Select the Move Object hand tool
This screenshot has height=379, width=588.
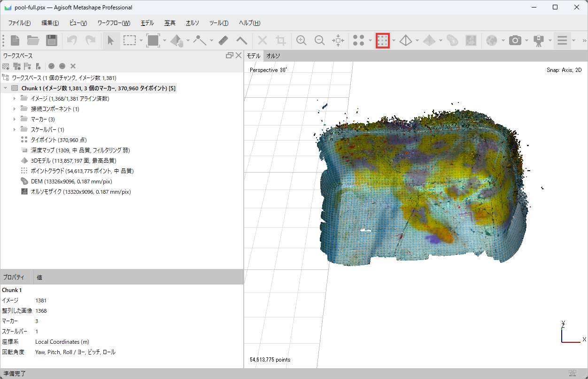point(177,40)
